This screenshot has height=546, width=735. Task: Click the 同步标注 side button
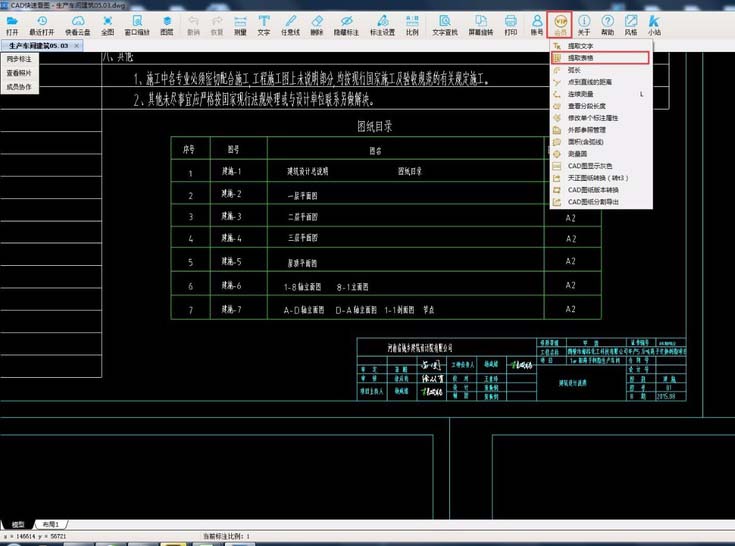(19, 59)
